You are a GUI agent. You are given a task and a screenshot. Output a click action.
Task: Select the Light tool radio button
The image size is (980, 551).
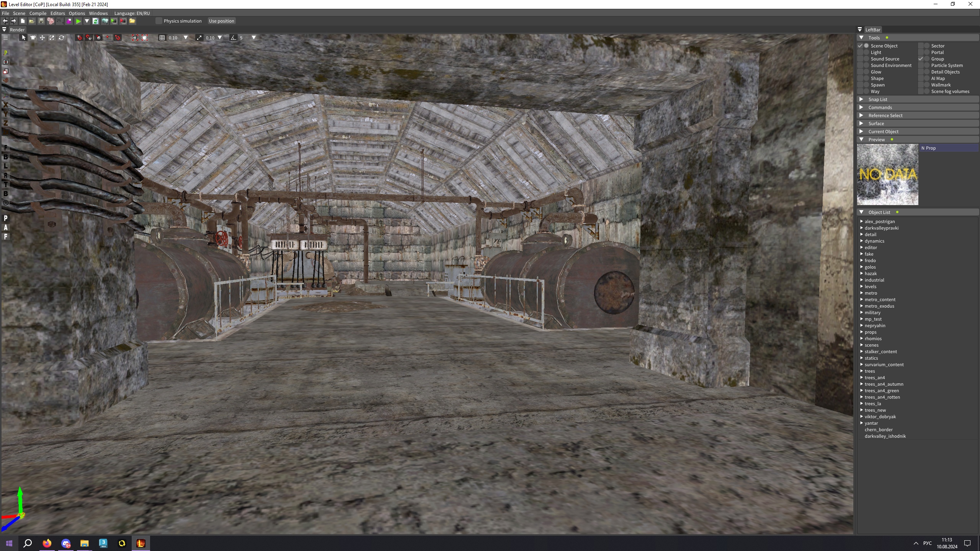tap(866, 52)
